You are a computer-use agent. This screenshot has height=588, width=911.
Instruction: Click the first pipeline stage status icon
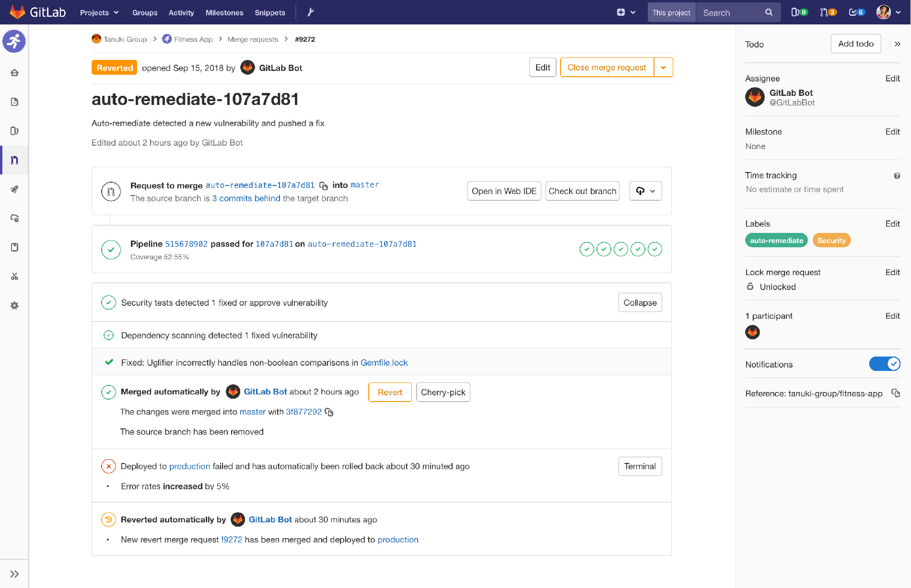tap(587, 249)
